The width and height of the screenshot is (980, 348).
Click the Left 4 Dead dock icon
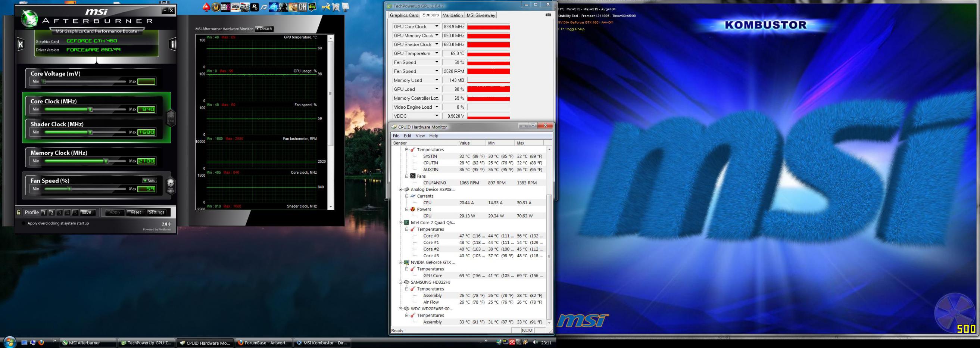click(274, 7)
